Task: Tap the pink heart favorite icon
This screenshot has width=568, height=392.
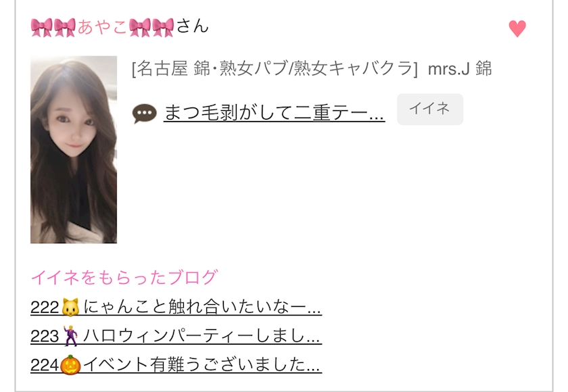Action: 517,28
